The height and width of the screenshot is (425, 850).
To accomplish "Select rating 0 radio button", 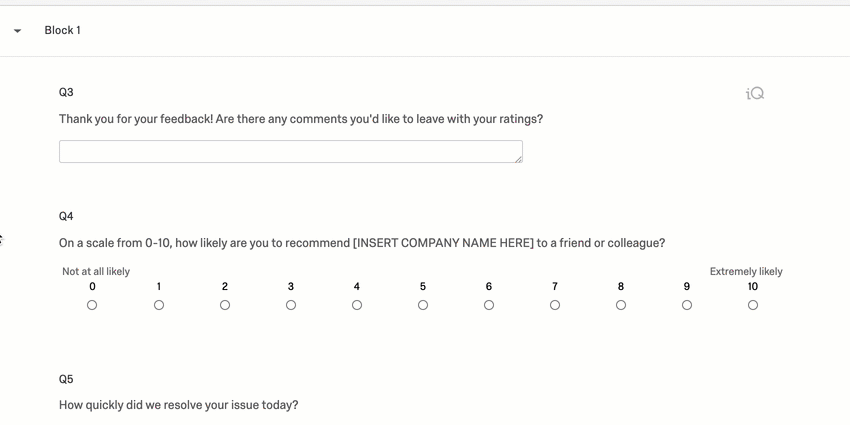I will (92, 305).
